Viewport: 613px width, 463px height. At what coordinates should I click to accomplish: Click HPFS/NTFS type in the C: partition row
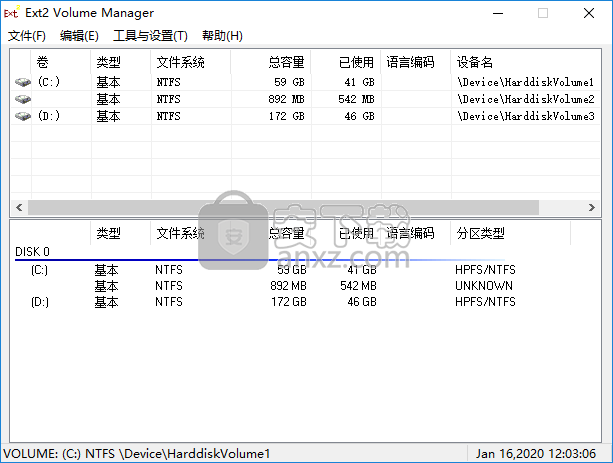(485, 270)
